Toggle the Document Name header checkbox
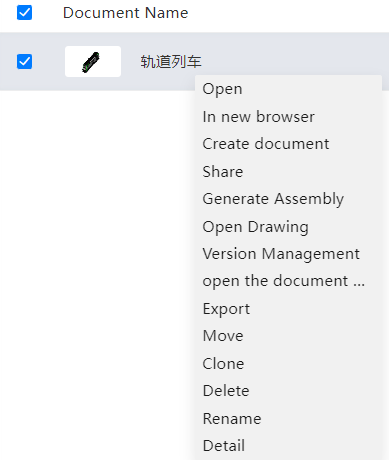The width and height of the screenshot is (389, 460). (24, 13)
